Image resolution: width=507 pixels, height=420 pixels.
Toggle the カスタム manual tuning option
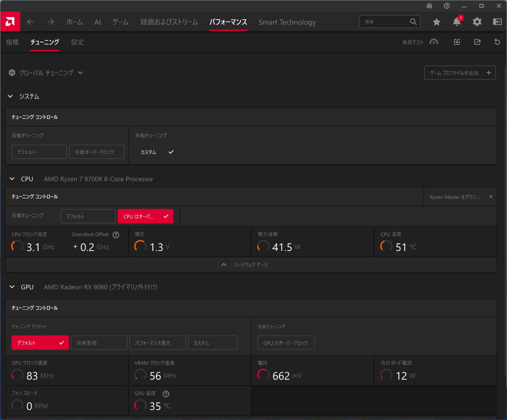tap(157, 152)
